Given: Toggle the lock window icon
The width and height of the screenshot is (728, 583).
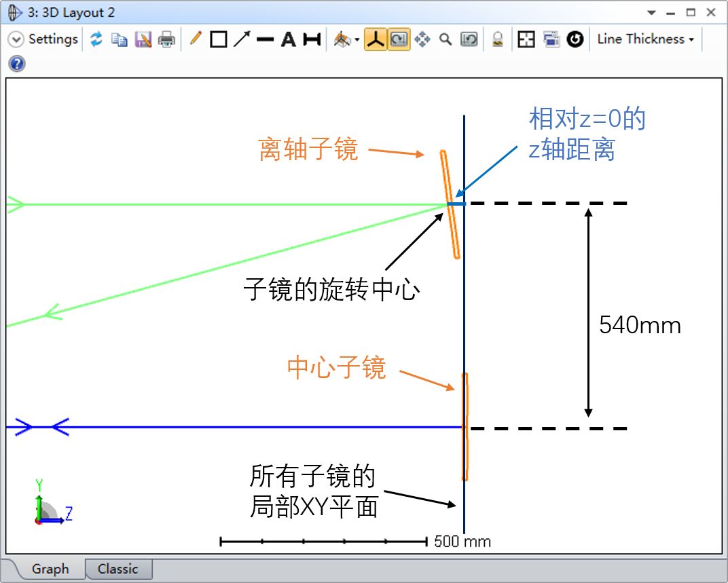Looking at the screenshot, I should click(x=498, y=39).
